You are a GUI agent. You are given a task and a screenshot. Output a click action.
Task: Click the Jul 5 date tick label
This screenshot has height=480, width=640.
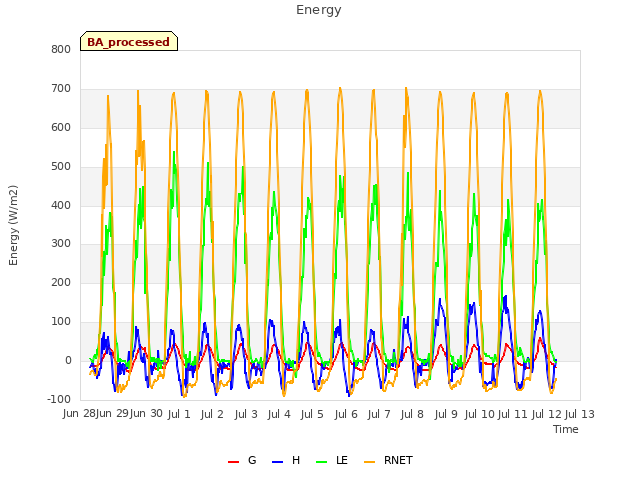[x=312, y=414]
